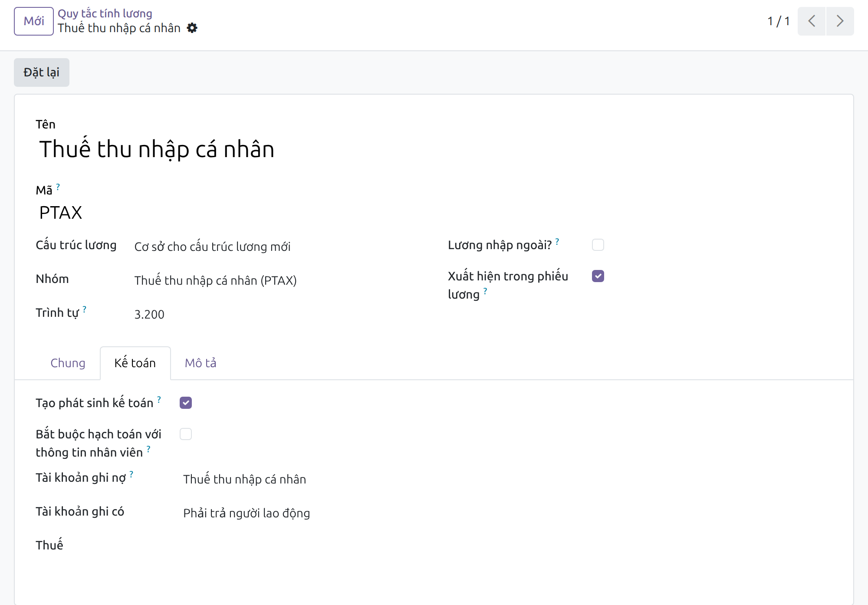Show help for Bắt buộc hạch toán
This screenshot has height=605, width=868.
(148, 449)
